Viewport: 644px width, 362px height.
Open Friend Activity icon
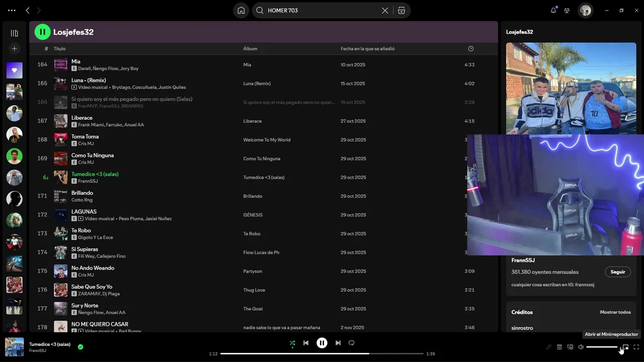[567, 10]
